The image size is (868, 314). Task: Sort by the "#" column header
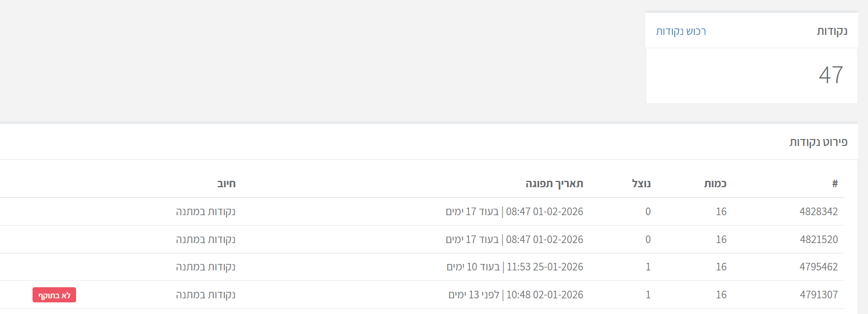click(835, 184)
